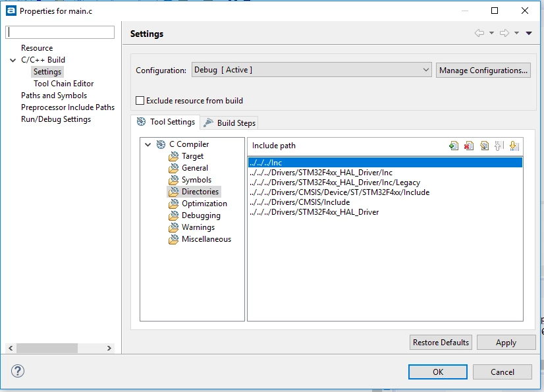
Task: Open Preprocessor Include Paths page
Action: pos(68,107)
